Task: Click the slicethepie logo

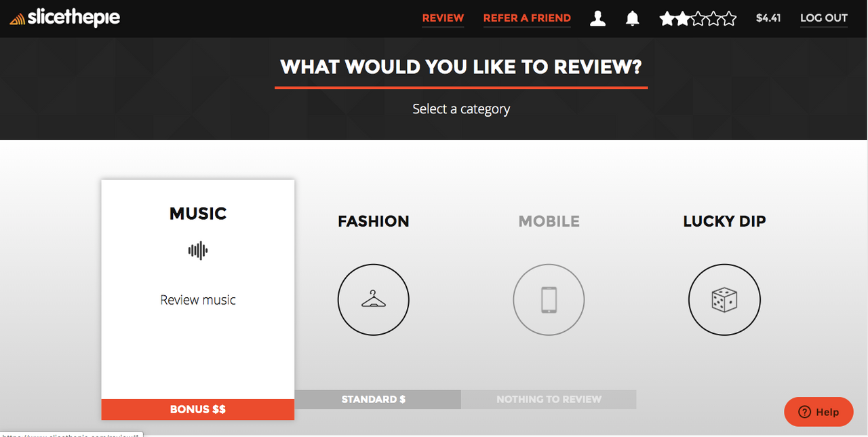Action: (65, 18)
